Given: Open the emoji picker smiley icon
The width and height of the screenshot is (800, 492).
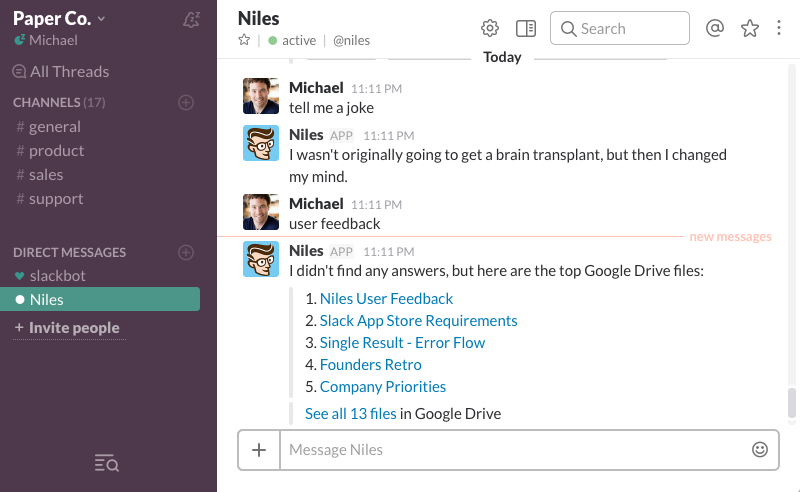Looking at the screenshot, I should [x=760, y=449].
